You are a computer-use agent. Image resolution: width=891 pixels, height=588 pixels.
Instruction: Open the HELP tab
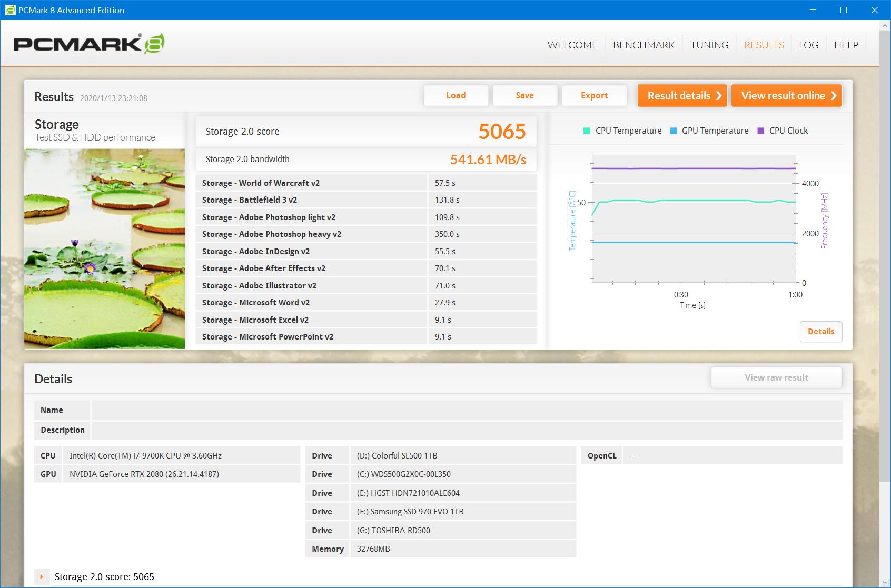point(846,45)
